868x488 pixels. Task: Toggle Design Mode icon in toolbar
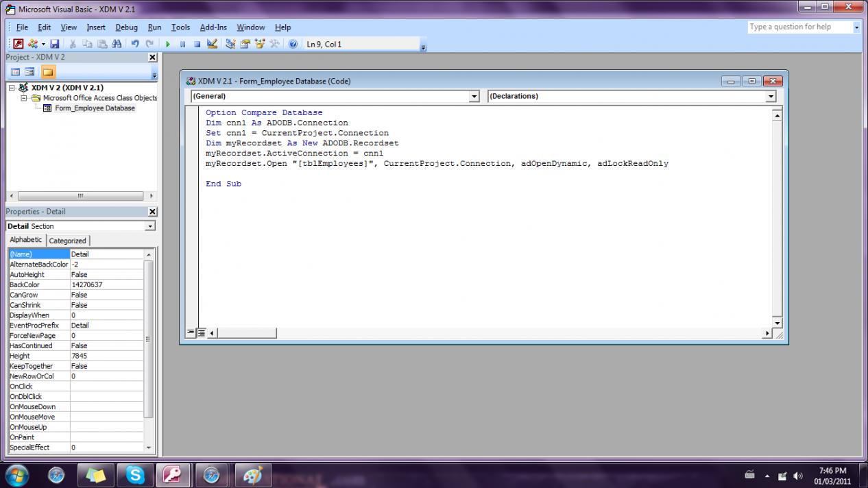pos(212,44)
